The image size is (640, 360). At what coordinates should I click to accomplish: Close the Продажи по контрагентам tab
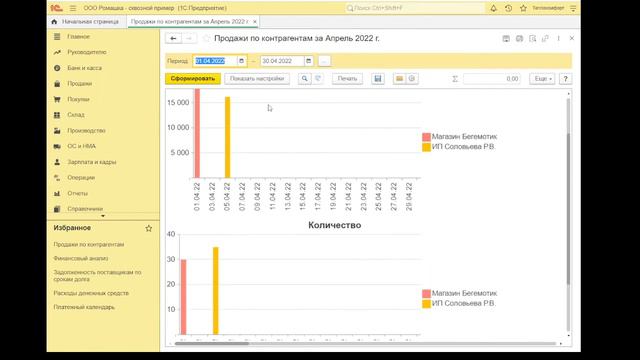[x=255, y=22]
